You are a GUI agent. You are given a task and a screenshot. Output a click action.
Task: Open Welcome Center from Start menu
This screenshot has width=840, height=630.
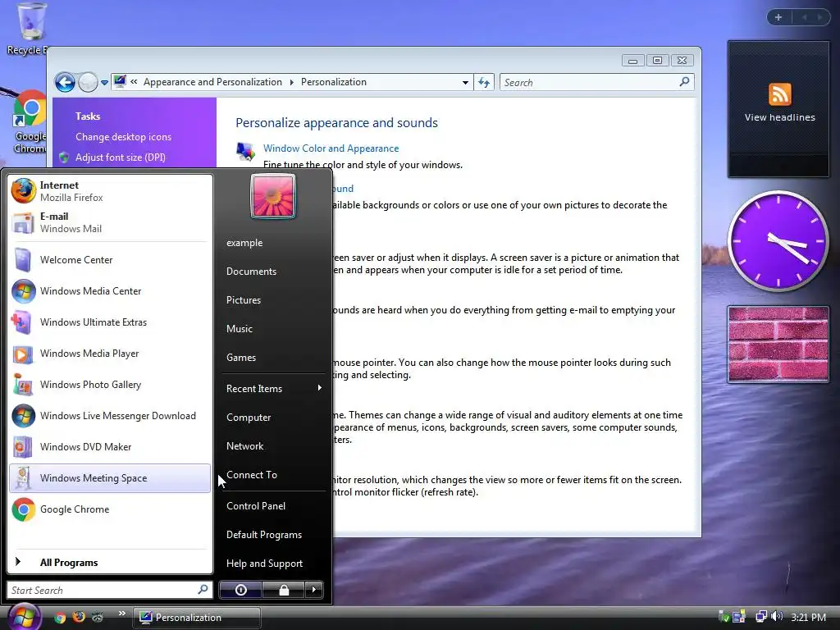(110, 260)
